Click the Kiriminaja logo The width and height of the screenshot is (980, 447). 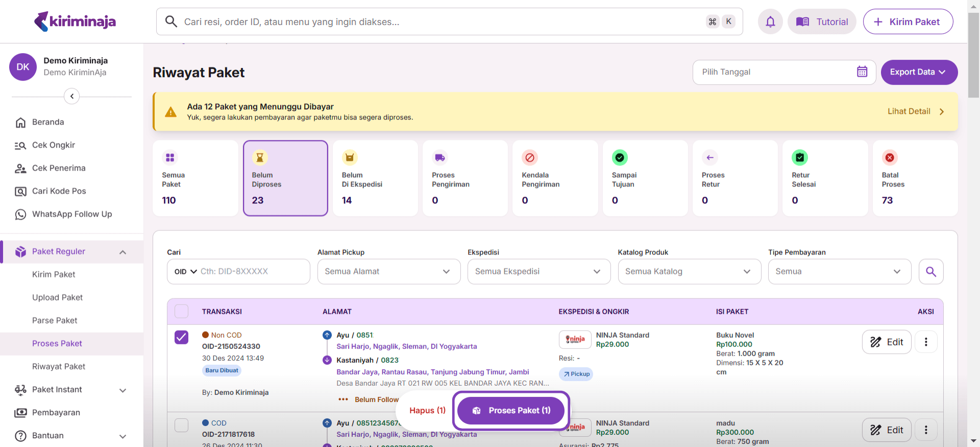pyautogui.click(x=75, y=21)
